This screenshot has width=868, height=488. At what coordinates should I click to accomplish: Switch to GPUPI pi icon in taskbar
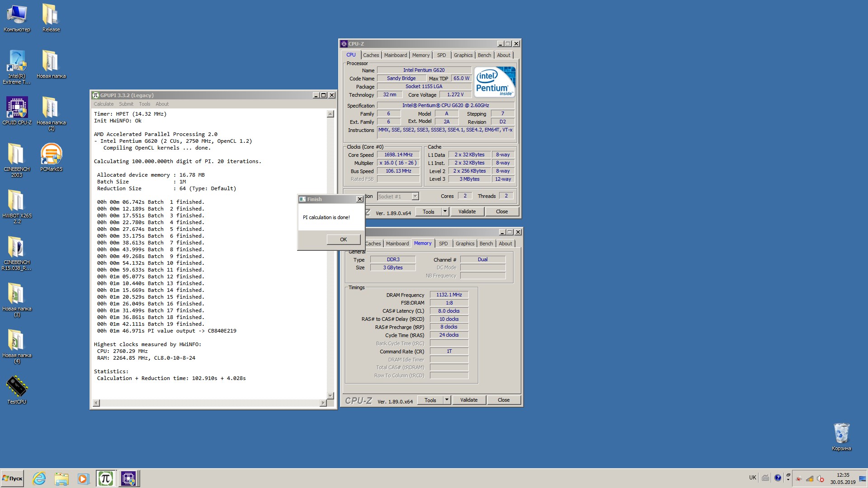(x=105, y=479)
